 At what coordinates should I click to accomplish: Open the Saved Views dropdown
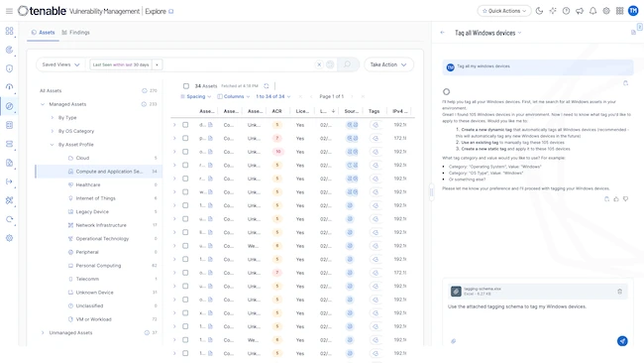coord(60,64)
